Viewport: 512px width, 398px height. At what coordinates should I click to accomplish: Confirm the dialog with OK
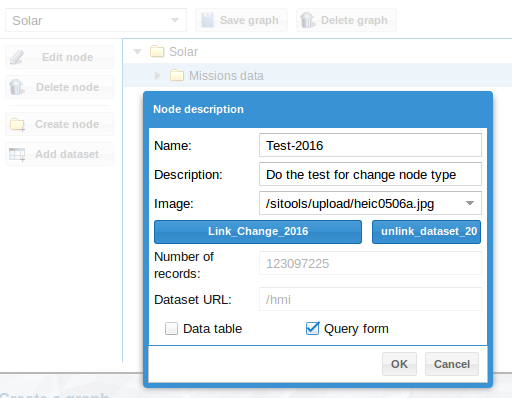point(399,364)
